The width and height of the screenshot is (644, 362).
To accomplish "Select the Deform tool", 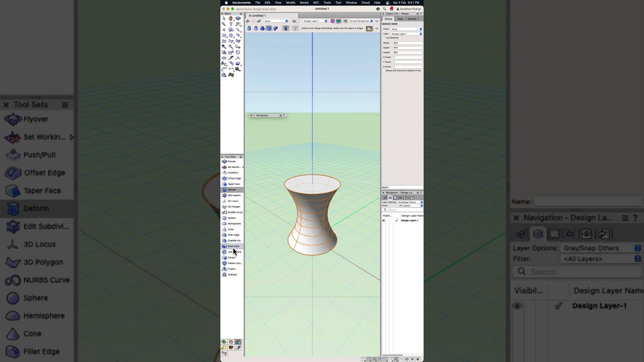I will tap(232, 190).
